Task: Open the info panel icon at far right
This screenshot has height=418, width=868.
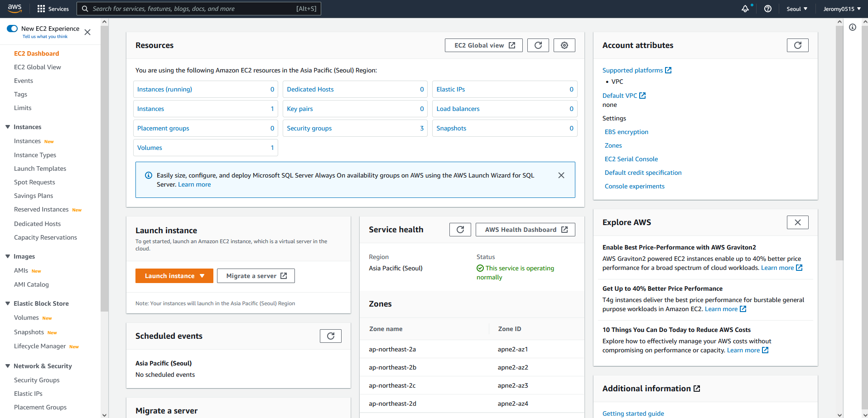Action: (x=853, y=27)
